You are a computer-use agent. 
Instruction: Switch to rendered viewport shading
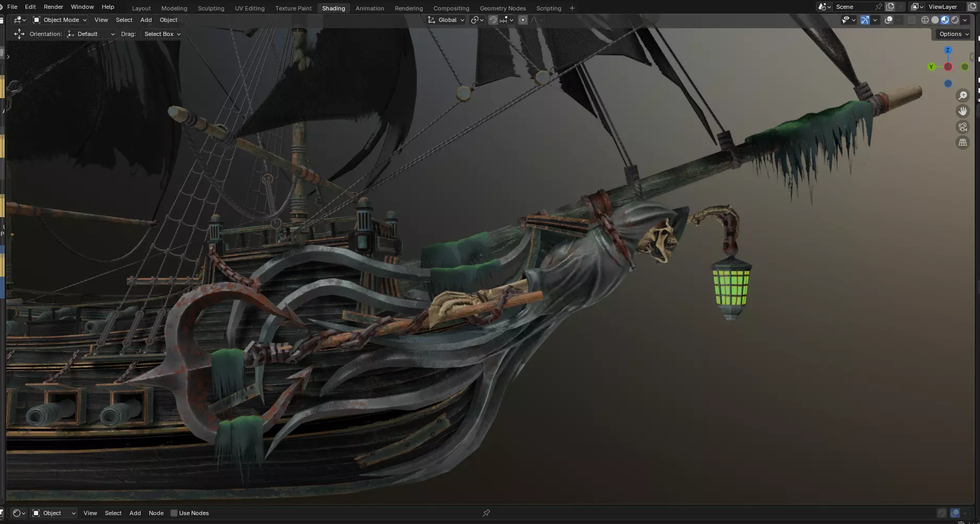[955, 20]
